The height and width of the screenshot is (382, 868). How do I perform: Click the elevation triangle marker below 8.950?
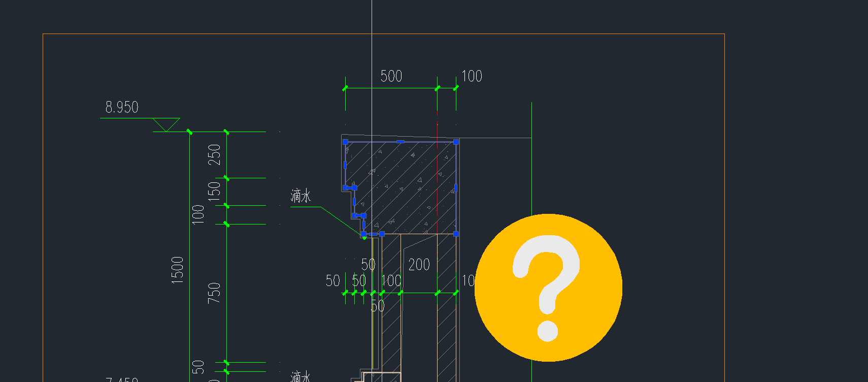coord(166,125)
